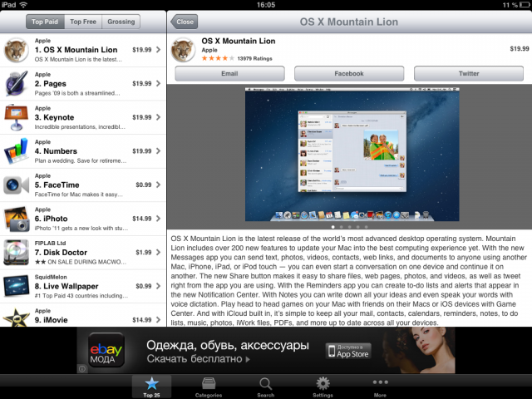Viewport: 532px width, 399px height.
Task: Expand the iPhoto row chevron
Action: [159, 219]
